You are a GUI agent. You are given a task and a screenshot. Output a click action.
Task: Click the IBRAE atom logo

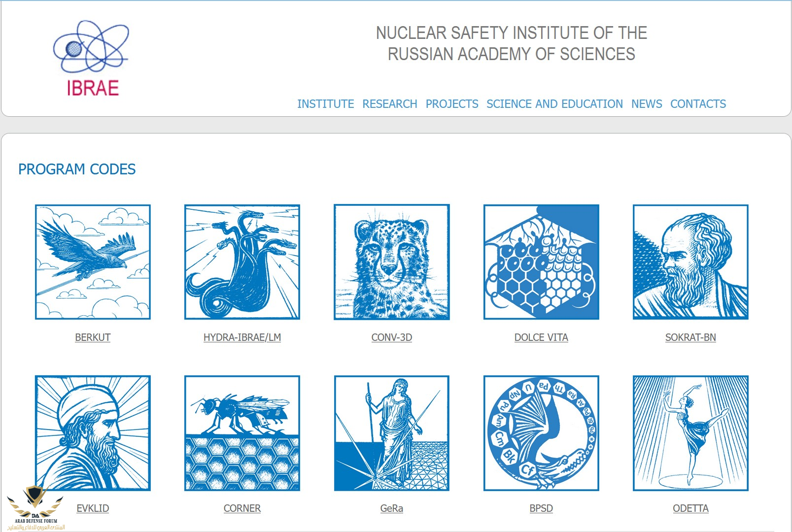click(92, 58)
